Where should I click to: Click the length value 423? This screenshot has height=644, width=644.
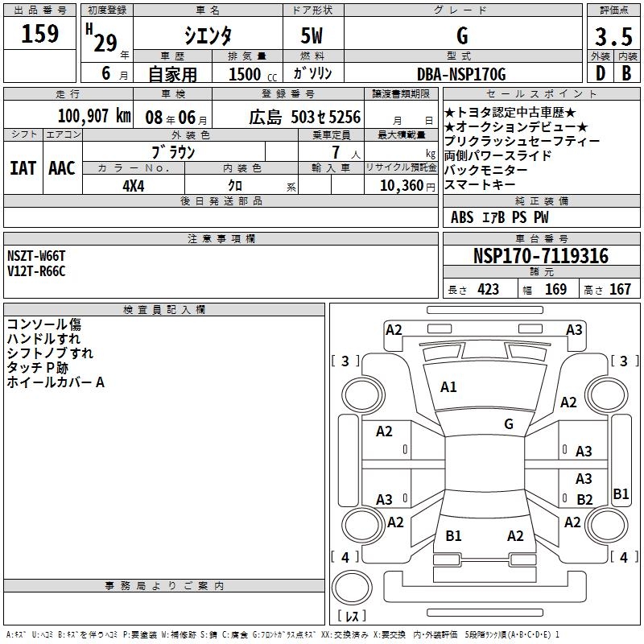[488, 290]
